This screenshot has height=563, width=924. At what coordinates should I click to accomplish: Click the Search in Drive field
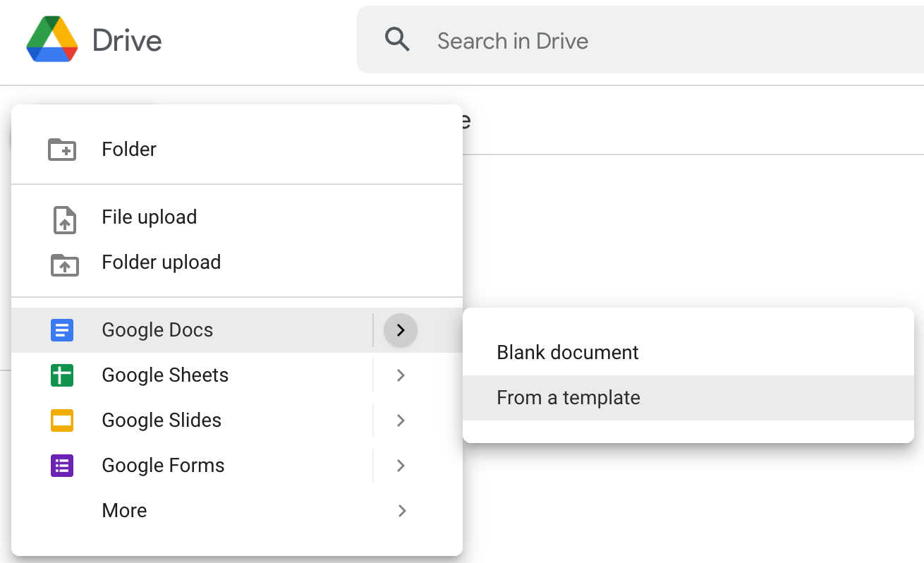513,40
